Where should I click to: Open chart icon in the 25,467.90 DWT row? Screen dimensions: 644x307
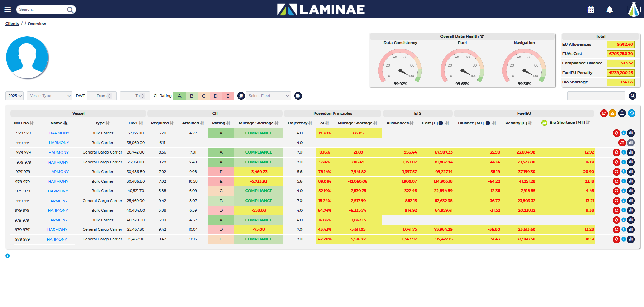[x=631, y=239]
